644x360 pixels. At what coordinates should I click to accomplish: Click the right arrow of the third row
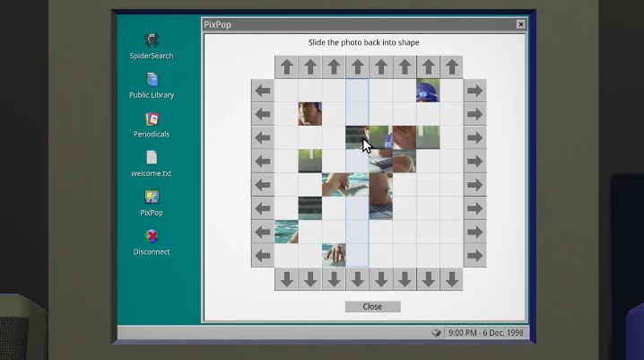point(475,137)
